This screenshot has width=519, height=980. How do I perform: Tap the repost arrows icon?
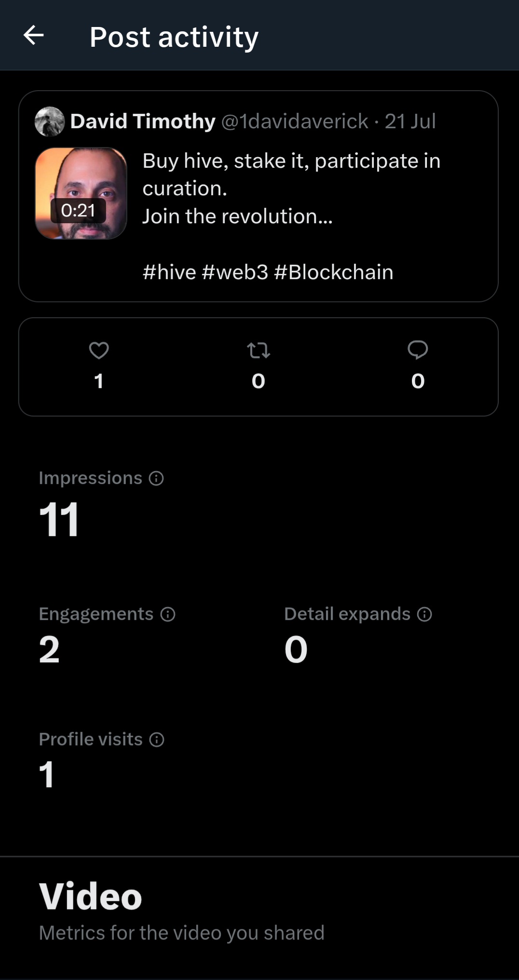(x=259, y=350)
